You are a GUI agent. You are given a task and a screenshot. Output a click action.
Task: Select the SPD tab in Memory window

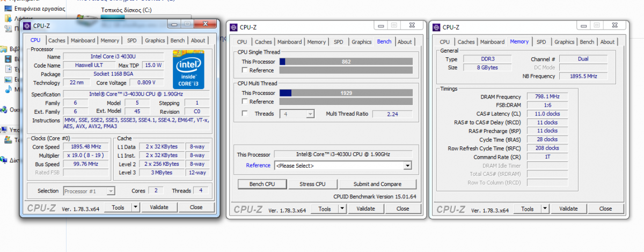[x=541, y=42]
